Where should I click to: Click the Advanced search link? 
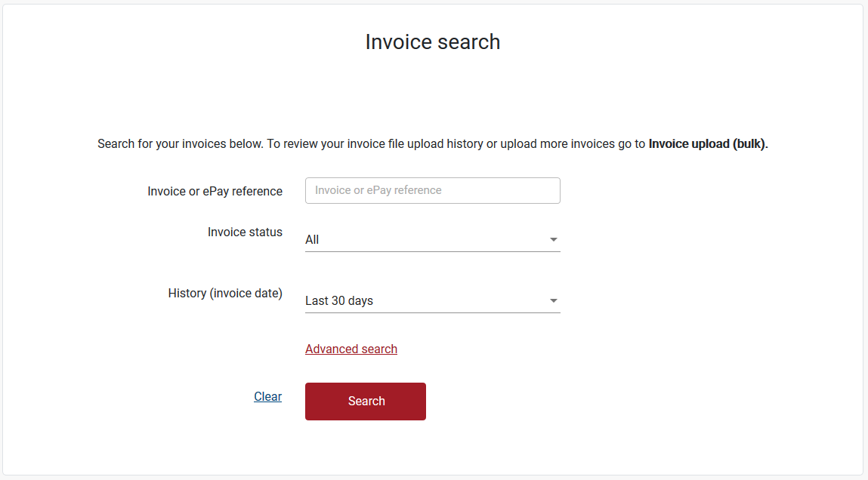point(351,349)
